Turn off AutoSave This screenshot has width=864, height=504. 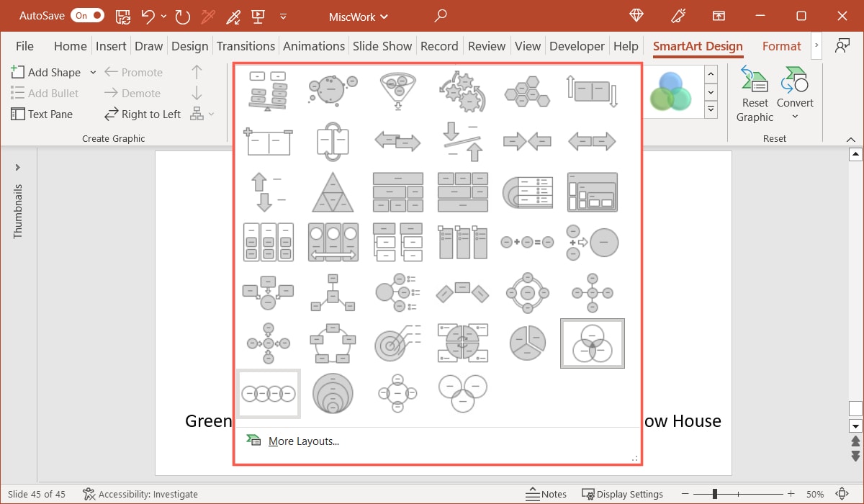[x=86, y=15]
